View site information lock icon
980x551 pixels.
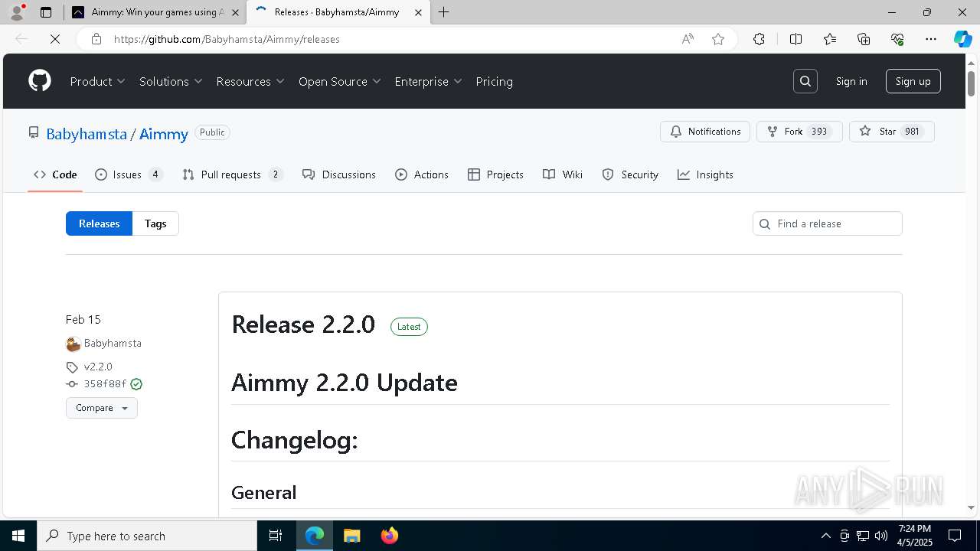(96, 39)
